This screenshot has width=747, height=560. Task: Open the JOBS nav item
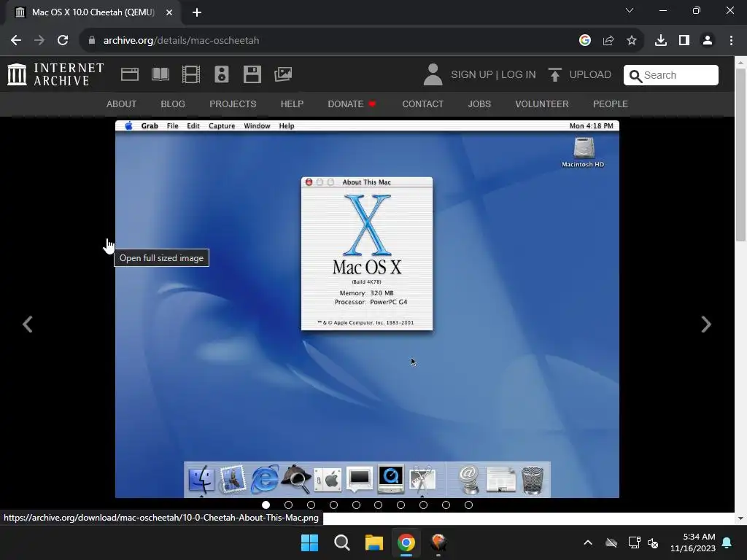(x=479, y=104)
